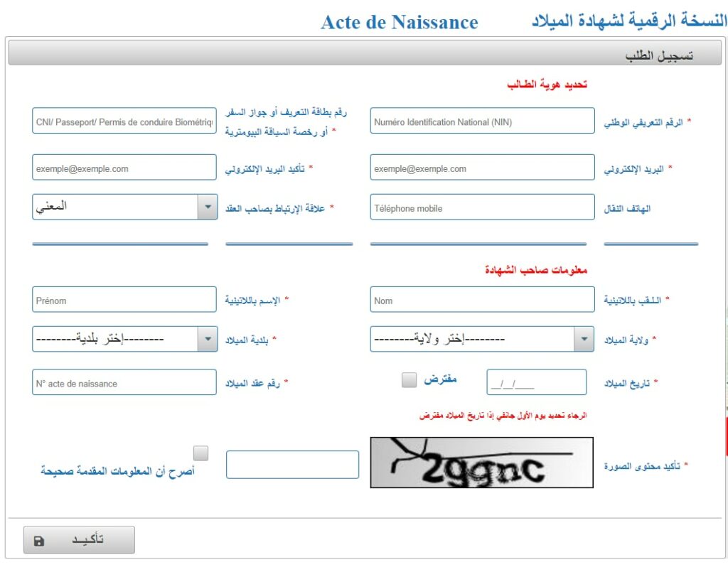
Task: Click the Arabic title النسخة الرقمية لشهادة الميلاد
Action: point(629,21)
